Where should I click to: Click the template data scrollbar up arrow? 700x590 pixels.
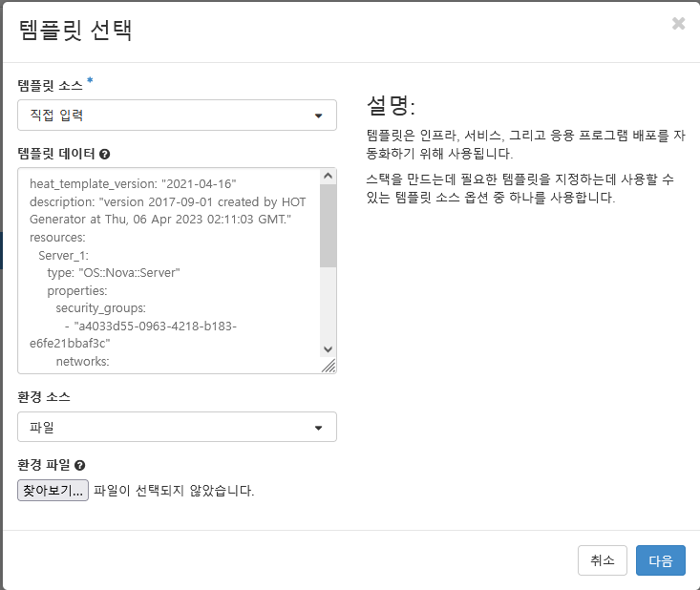click(328, 177)
